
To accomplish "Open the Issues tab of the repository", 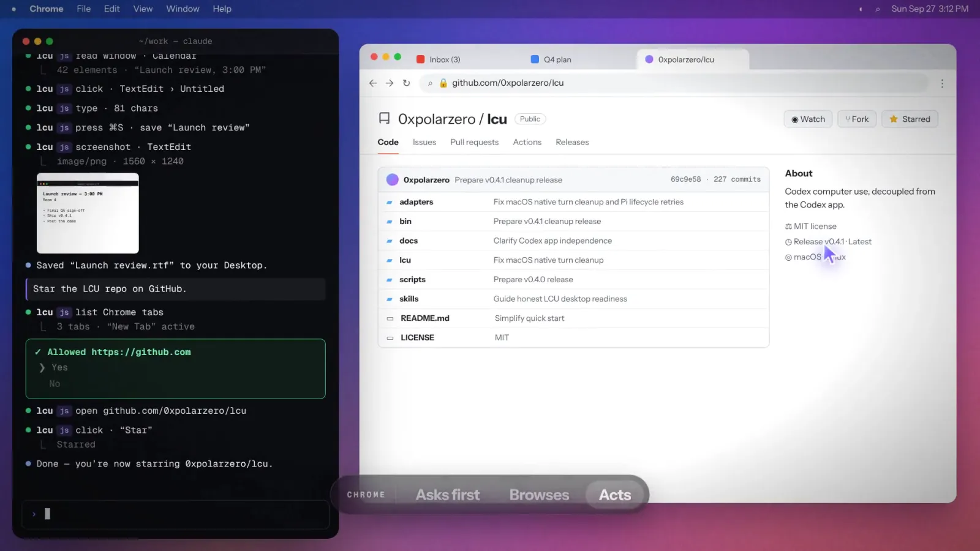I will (x=424, y=142).
